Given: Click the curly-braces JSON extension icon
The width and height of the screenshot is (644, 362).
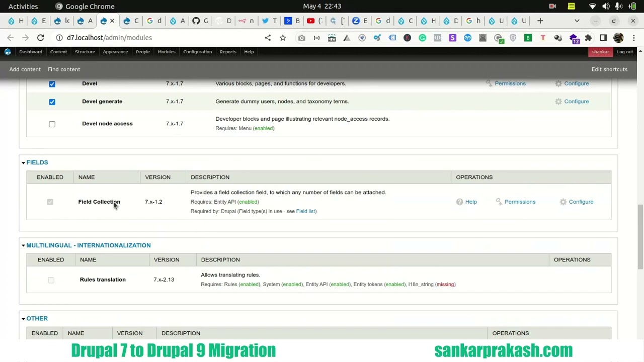Looking at the screenshot, I should [x=316, y=38].
